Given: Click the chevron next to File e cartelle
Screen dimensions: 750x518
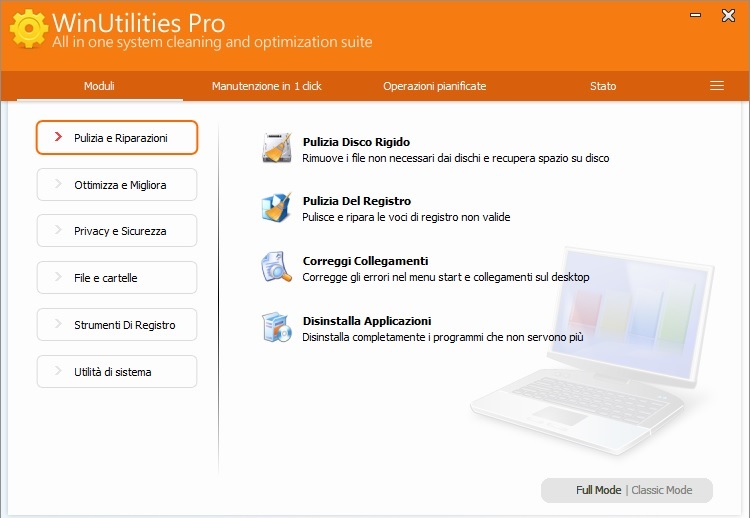Looking at the screenshot, I should (58, 277).
